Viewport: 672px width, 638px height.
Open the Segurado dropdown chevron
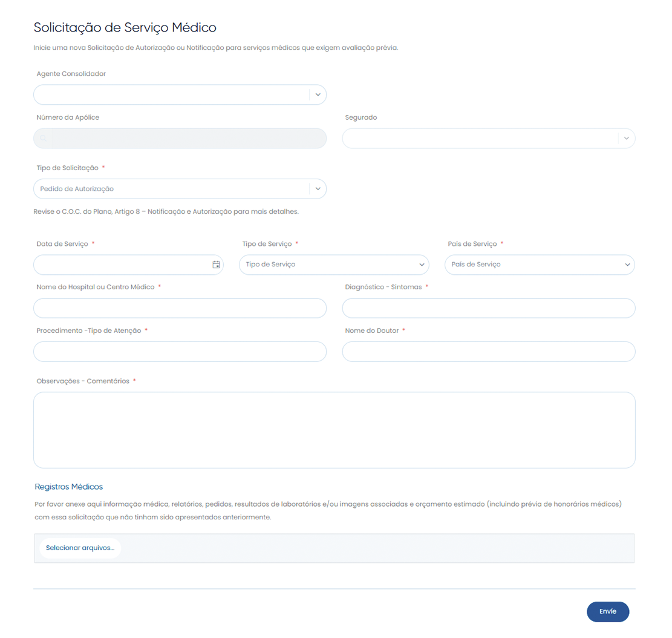[626, 139]
